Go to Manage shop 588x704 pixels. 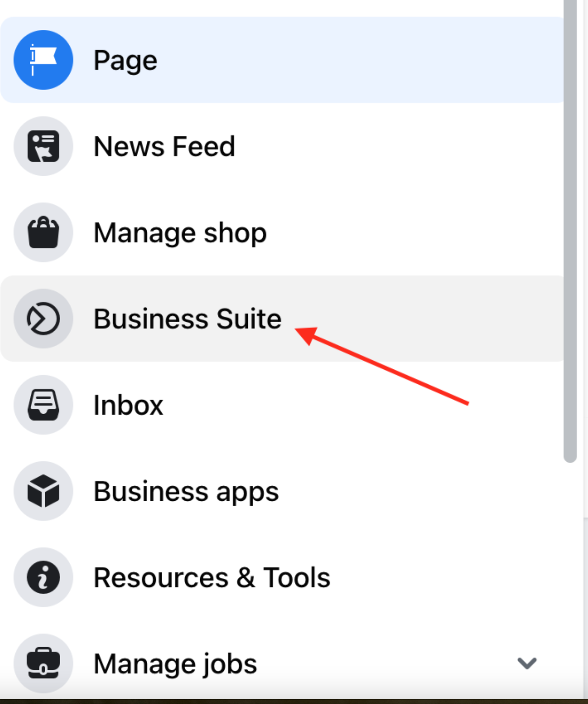click(x=179, y=232)
